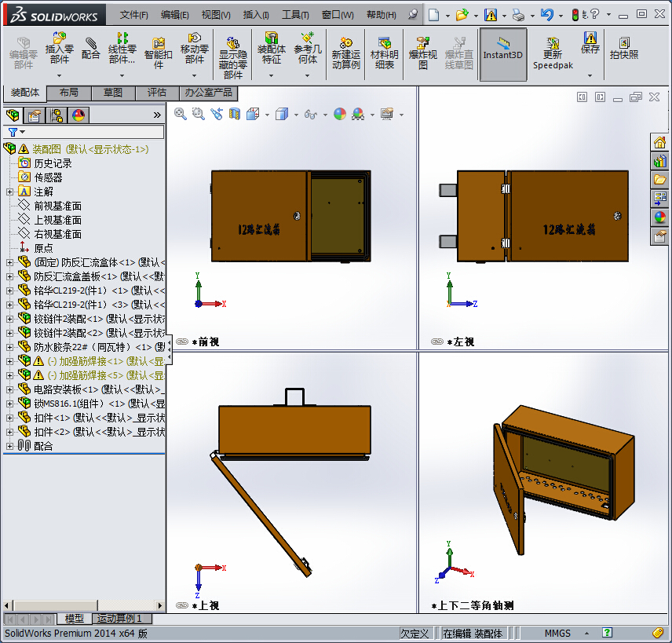Click the Previous View icon
This screenshot has height=643, width=672.
[x=217, y=114]
